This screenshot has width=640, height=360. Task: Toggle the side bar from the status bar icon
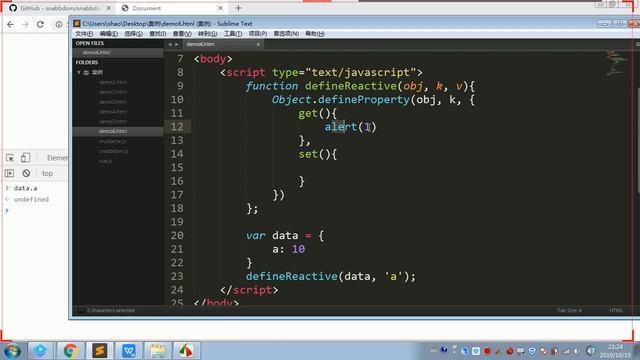coord(81,311)
